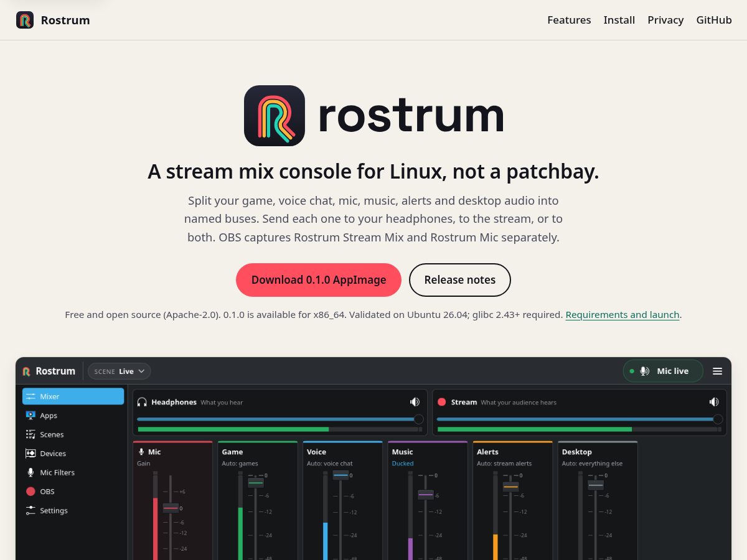Click the tagline heading about patchbay
Image resolution: width=747 pixels, height=560 pixels.
click(374, 172)
